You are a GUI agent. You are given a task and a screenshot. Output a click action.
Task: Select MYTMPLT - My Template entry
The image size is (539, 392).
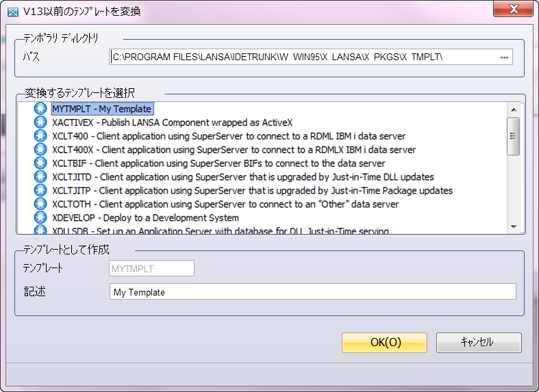(102, 109)
